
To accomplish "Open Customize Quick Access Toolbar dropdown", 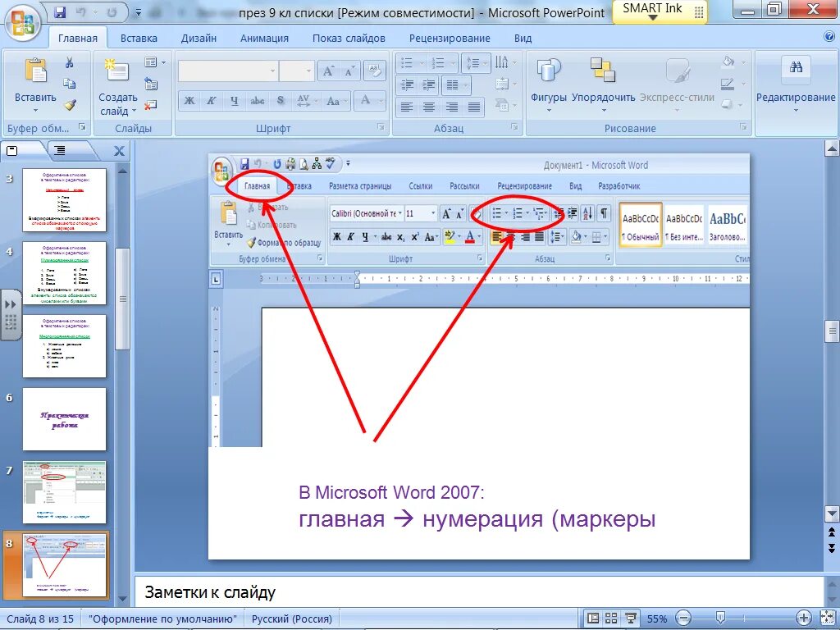I will [x=139, y=12].
